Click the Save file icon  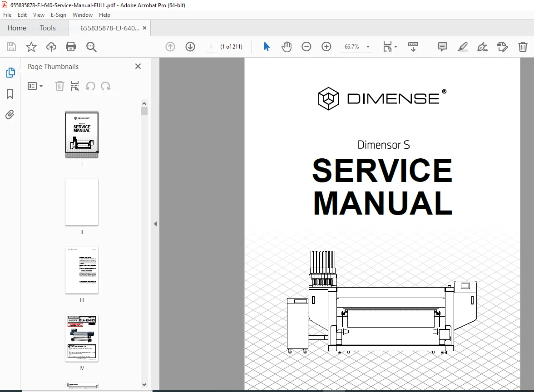pos(11,47)
